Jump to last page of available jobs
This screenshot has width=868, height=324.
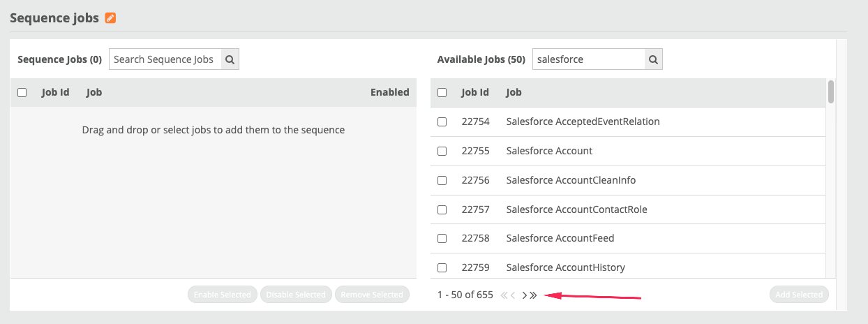click(533, 295)
